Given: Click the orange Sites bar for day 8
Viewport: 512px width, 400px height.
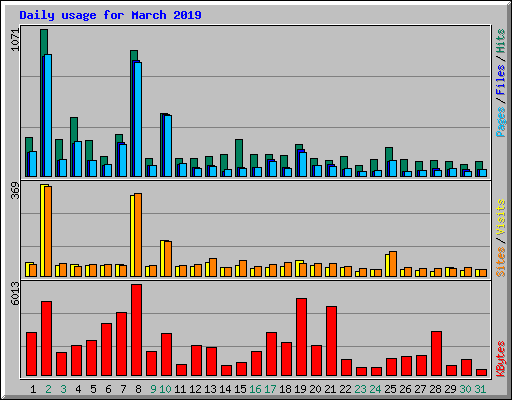Looking at the screenshot, I should 138,235.
